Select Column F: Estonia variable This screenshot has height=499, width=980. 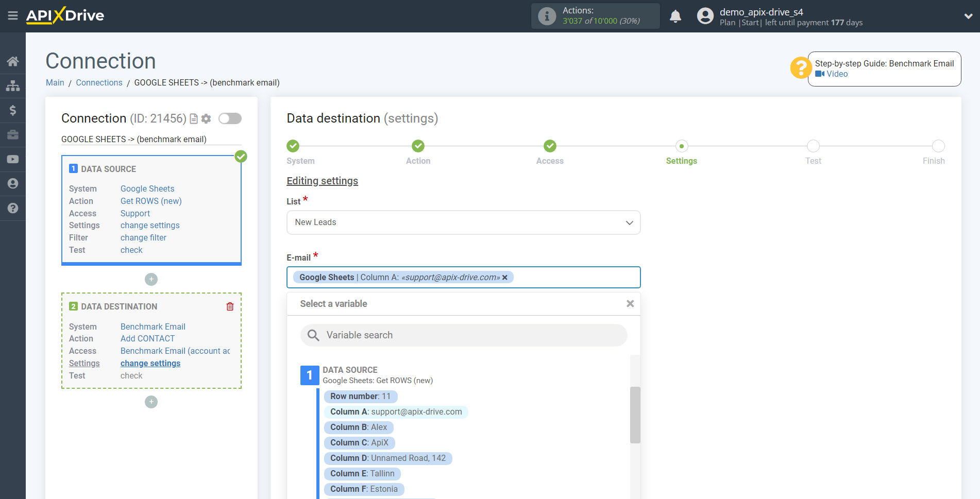coord(364,489)
